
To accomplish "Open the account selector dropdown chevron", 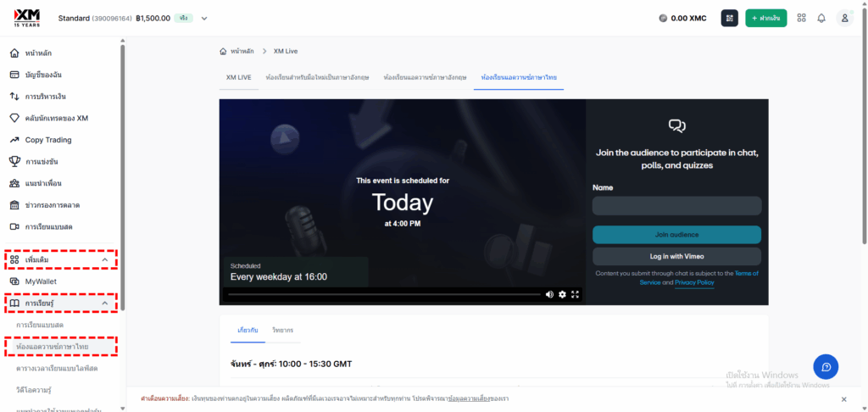I will click(204, 19).
